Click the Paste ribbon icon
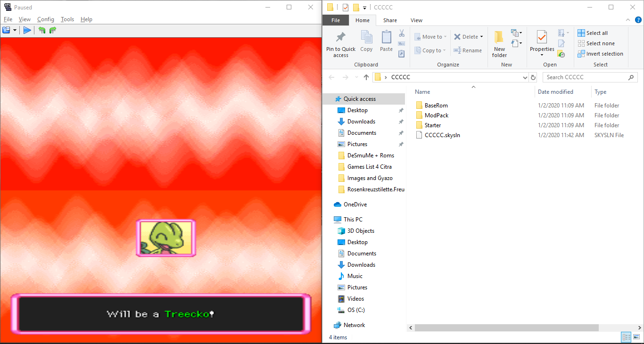 click(386, 41)
